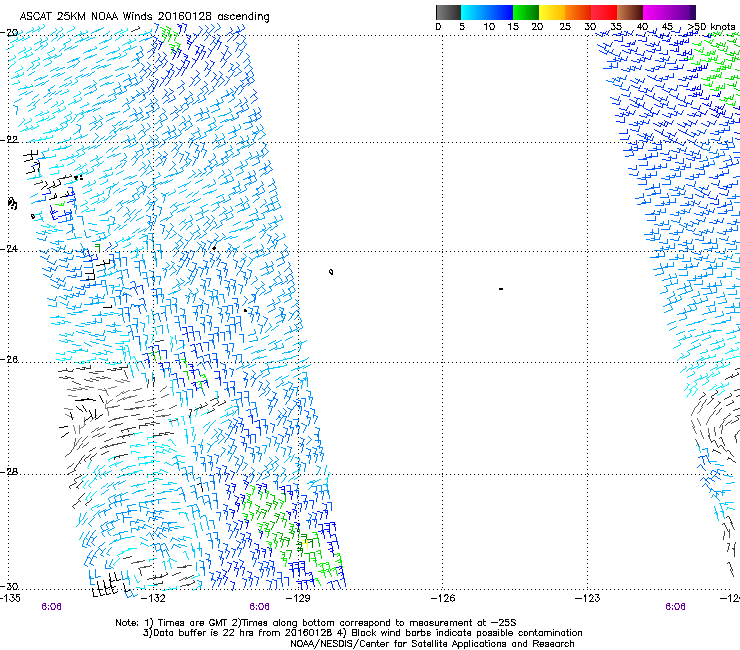
Task: Click the 'Times are GMT' note line
Action: click(x=316, y=623)
